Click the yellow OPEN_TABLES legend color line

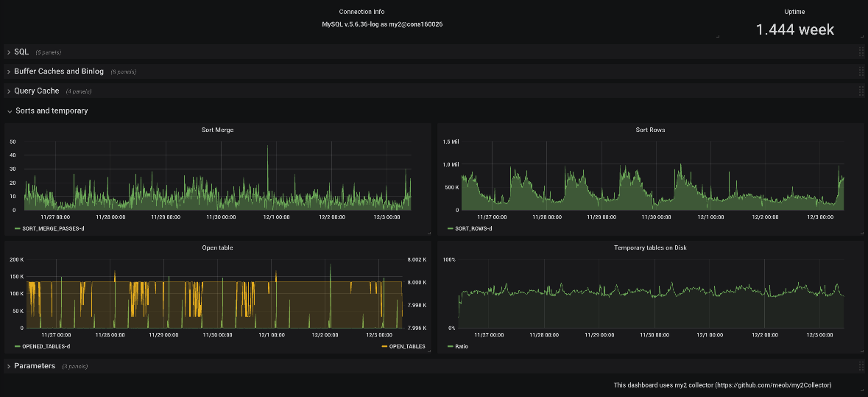click(x=385, y=346)
